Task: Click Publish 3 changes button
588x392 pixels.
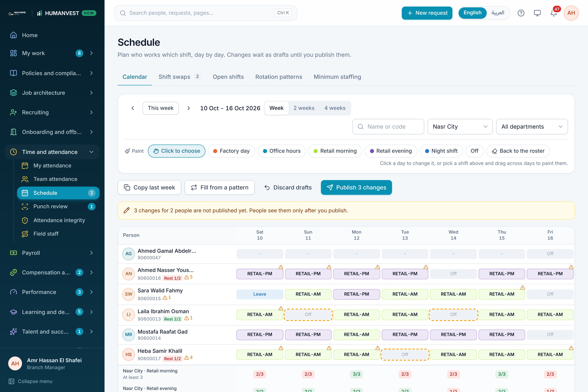Action: pyautogui.click(x=356, y=187)
